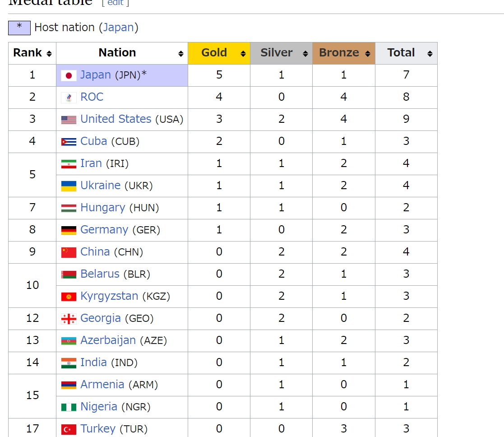
Task: Open the Japan link in rank 1 row
Action: [96, 75]
